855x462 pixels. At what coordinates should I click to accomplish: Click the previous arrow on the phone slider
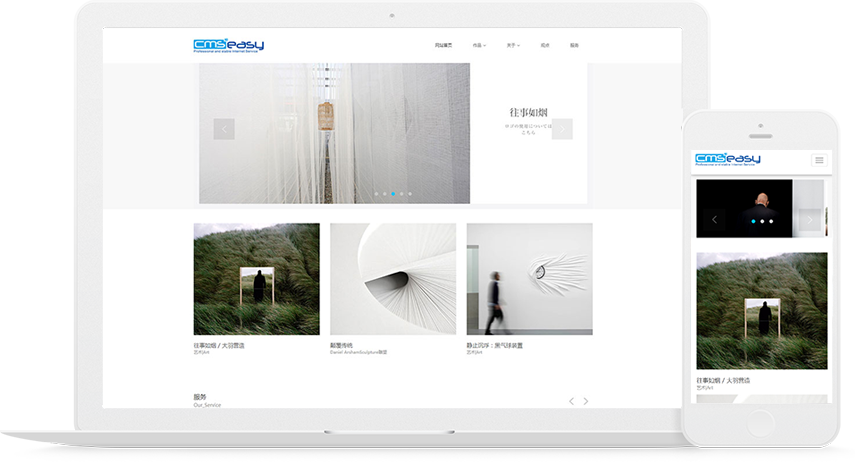coord(714,220)
